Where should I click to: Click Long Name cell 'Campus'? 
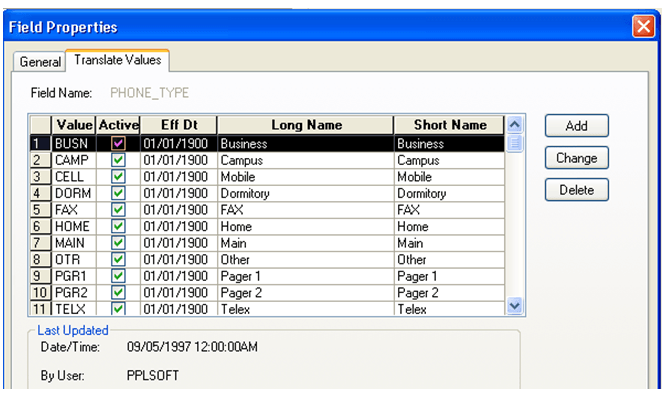305,160
